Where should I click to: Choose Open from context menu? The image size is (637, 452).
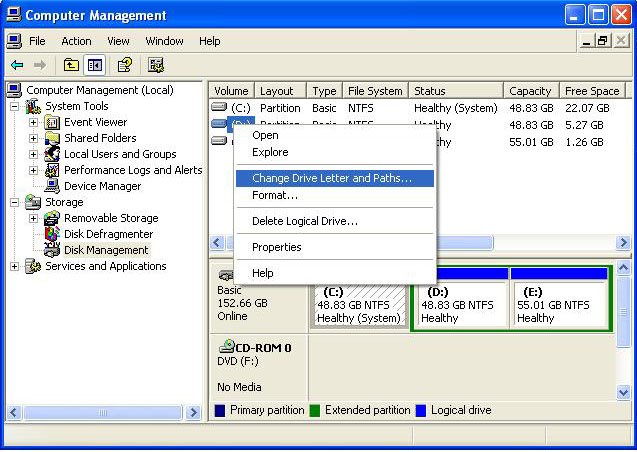[x=335, y=135]
